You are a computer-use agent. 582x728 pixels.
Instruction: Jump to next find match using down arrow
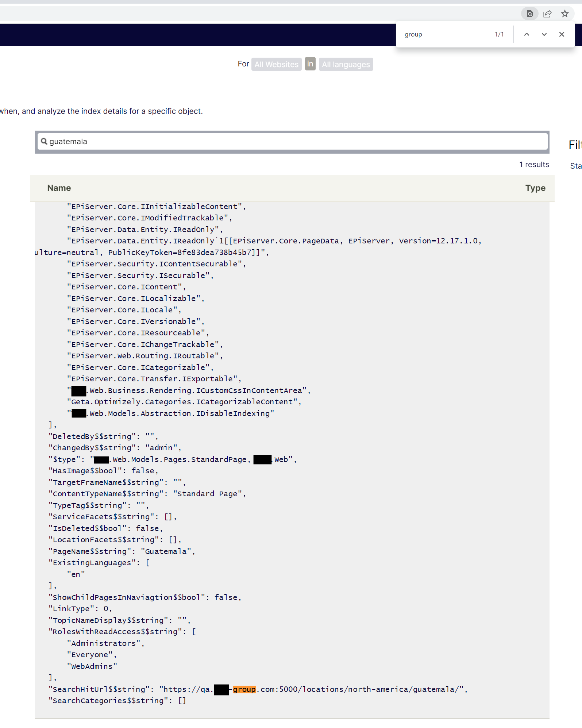click(544, 34)
